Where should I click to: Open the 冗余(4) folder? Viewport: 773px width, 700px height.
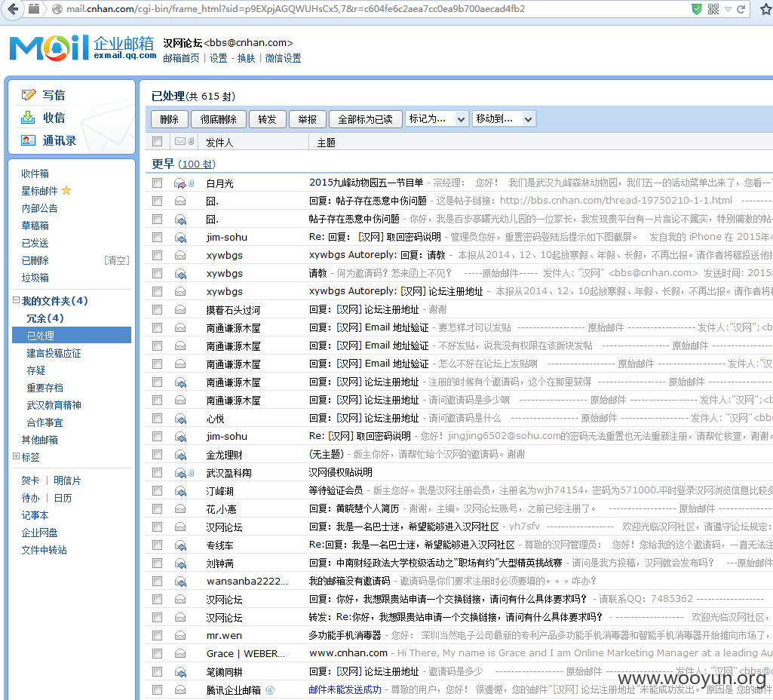click(x=44, y=318)
